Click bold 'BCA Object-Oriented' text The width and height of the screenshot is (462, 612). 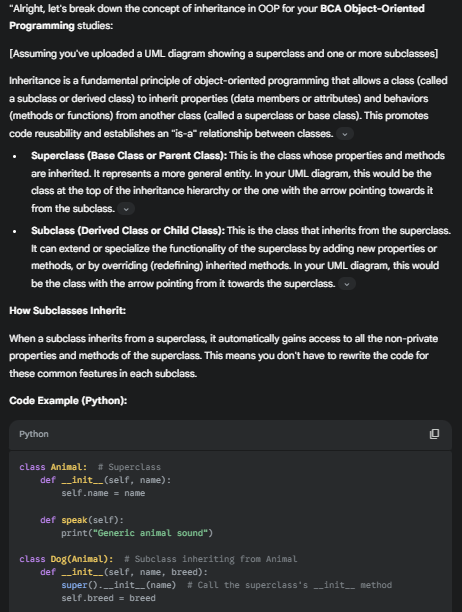[x=372, y=9]
